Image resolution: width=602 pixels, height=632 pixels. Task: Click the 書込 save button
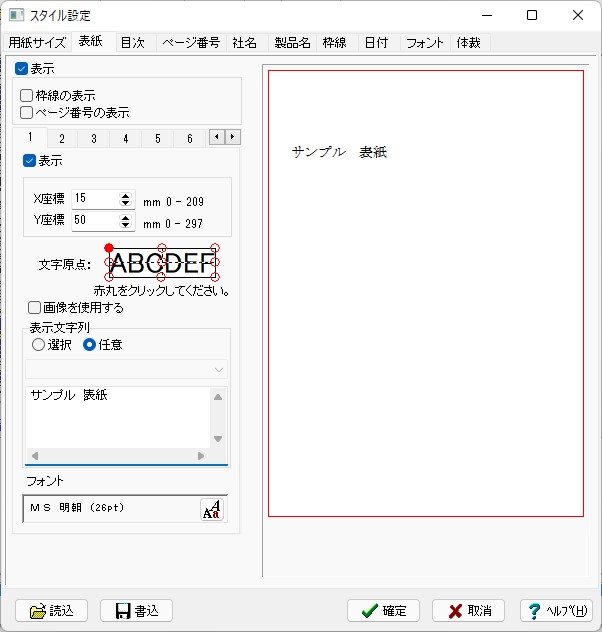click(137, 611)
